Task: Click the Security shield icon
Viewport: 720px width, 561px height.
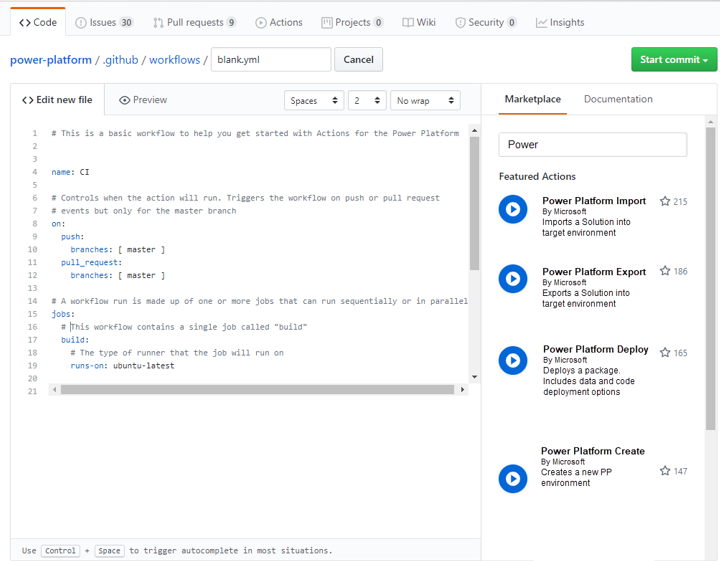Action: [460, 23]
